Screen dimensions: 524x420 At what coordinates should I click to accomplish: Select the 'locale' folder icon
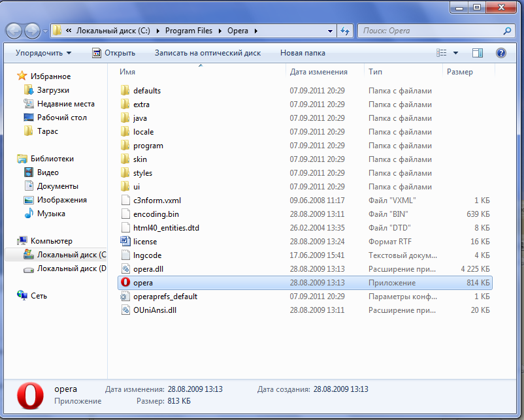(125, 131)
